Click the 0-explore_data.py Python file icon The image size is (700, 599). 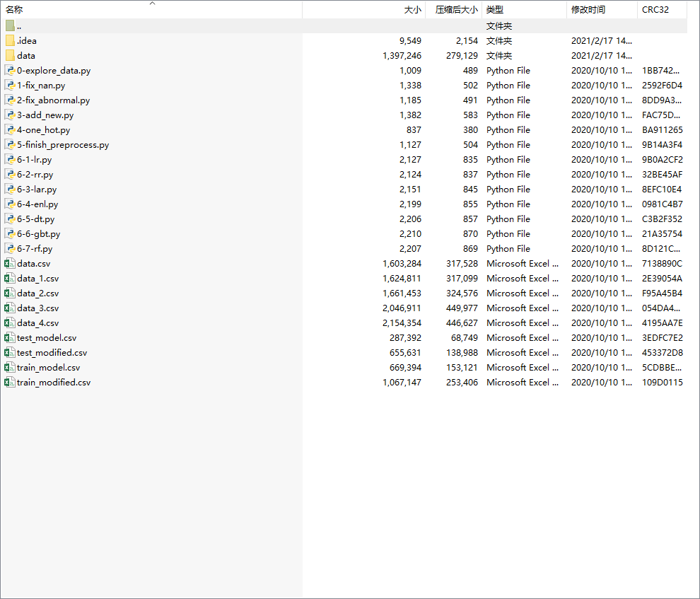click(10, 71)
